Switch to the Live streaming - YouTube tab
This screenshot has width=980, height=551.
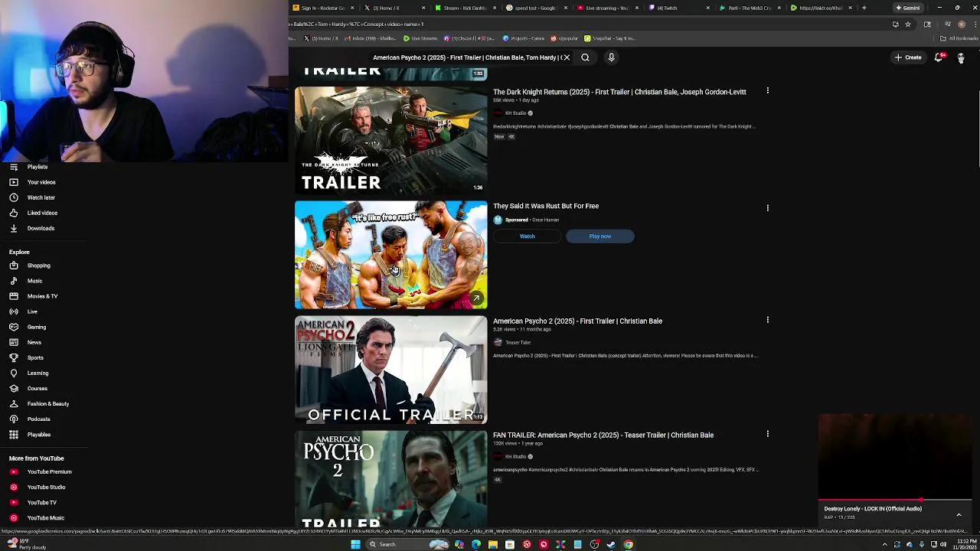click(607, 8)
